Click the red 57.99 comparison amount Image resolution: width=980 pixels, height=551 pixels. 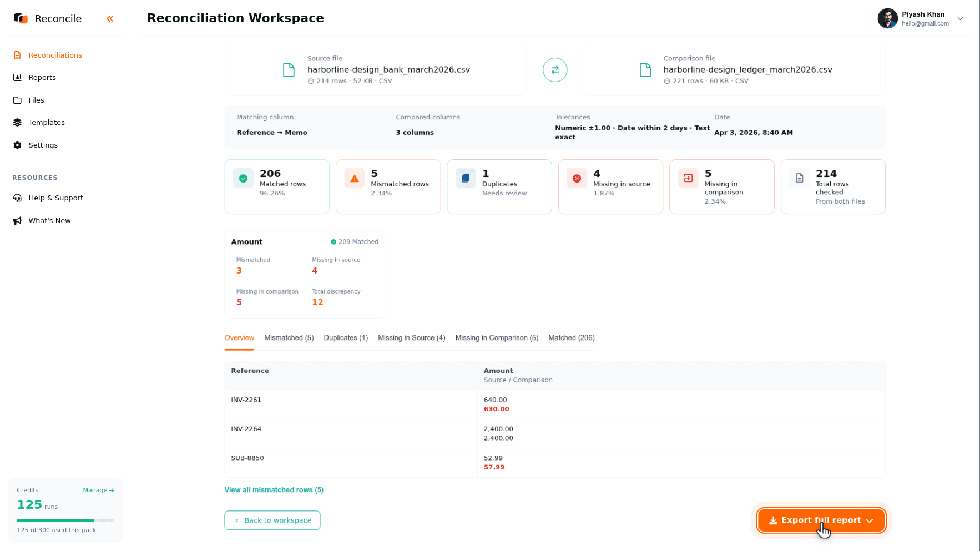tap(494, 468)
